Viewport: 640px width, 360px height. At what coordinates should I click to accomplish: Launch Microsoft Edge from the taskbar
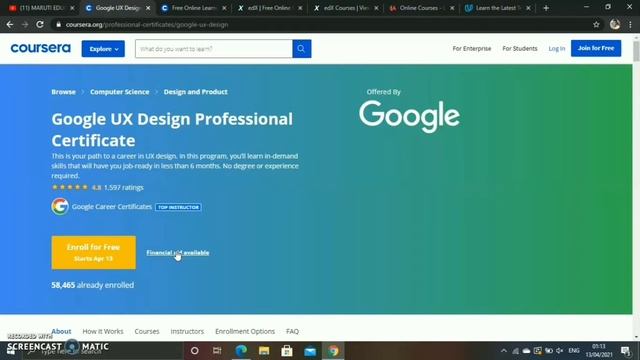click(x=241, y=351)
